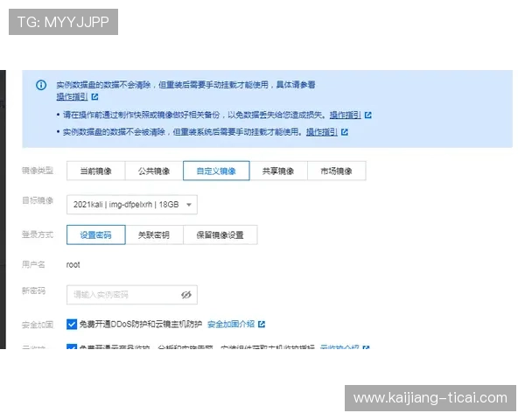
Task: Click external link icon after 手动挂载 操作指引
Action: pyautogui.click(x=345, y=132)
